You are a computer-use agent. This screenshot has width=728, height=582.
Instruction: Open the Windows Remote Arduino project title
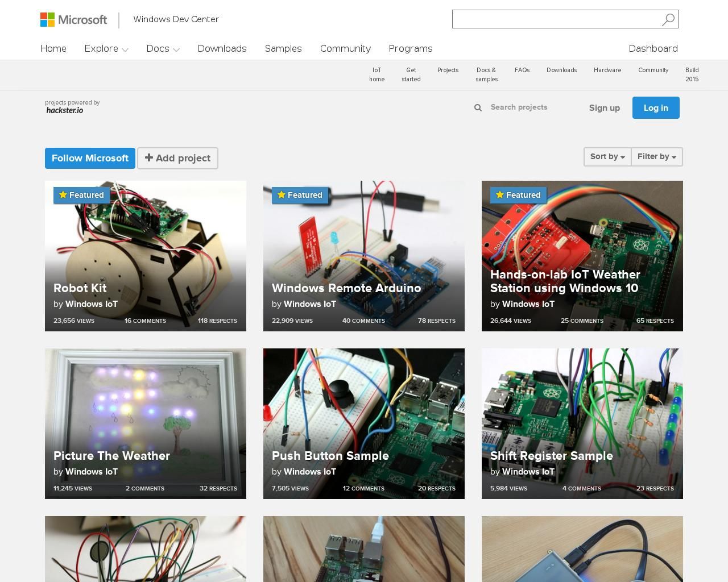click(346, 288)
